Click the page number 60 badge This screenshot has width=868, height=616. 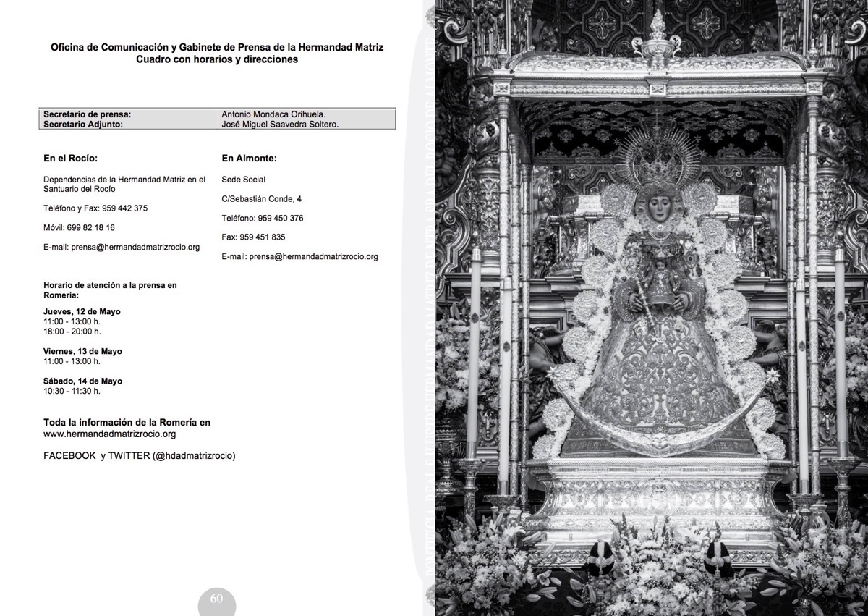tap(216, 600)
